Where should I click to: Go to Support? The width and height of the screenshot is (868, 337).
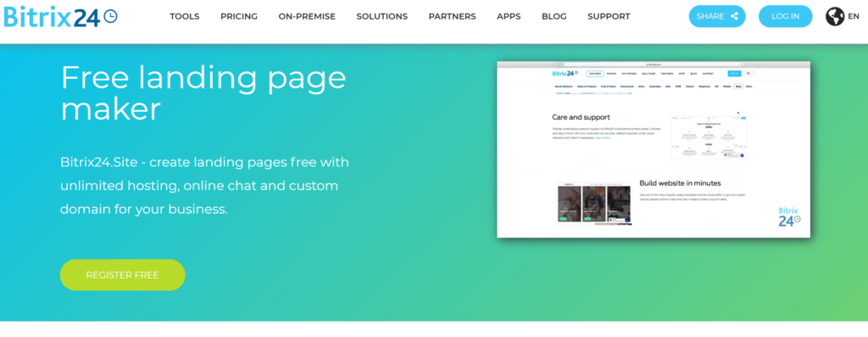pos(609,17)
